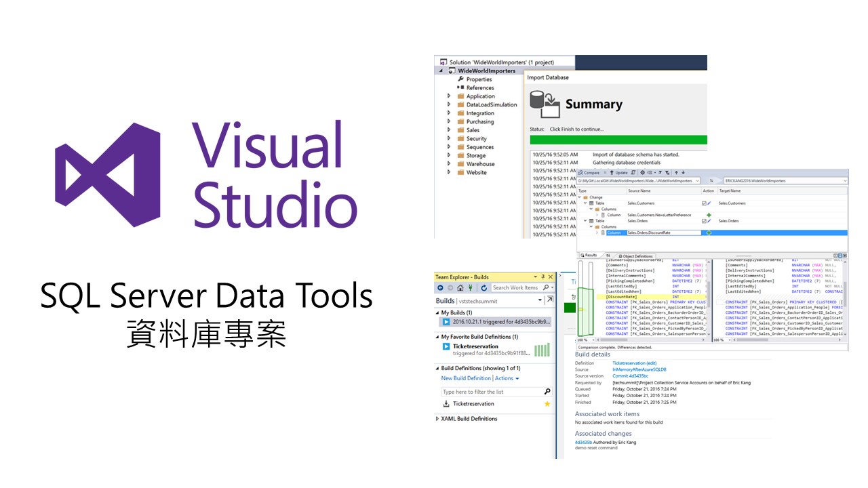868x488 pixels.
Task: Click the Refresh icon in Team Explorer toolbar
Action: pos(484,288)
